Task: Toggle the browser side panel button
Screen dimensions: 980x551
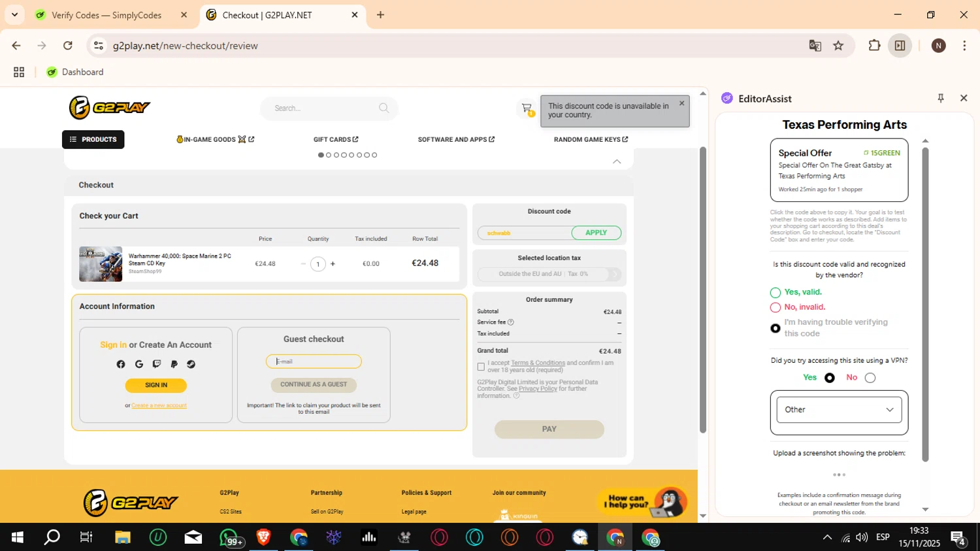Action: point(900,45)
